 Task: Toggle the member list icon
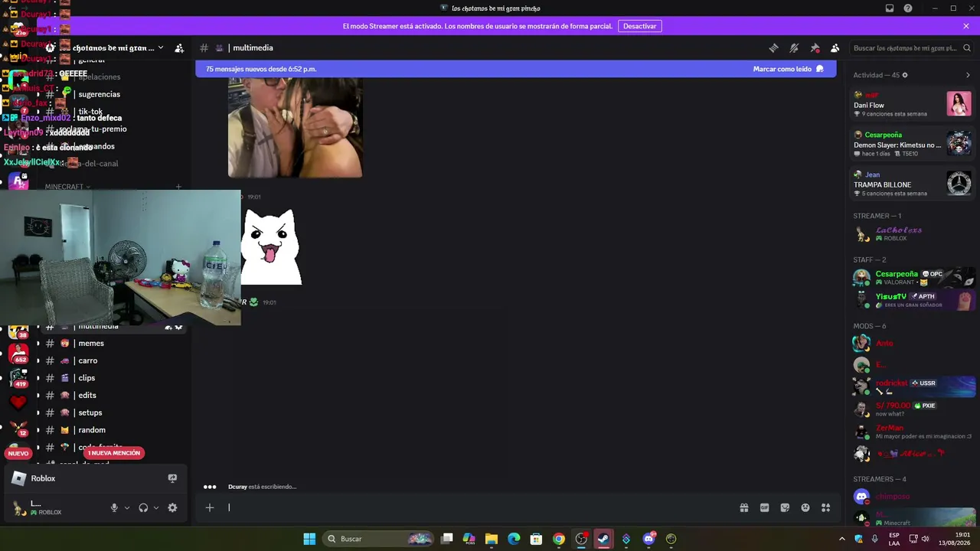(x=835, y=48)
